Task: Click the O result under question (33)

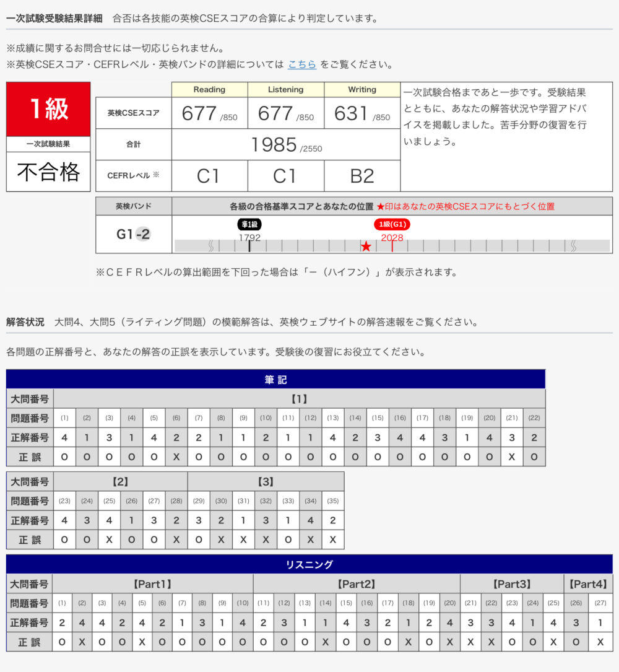Action: (x=288, y=539)
